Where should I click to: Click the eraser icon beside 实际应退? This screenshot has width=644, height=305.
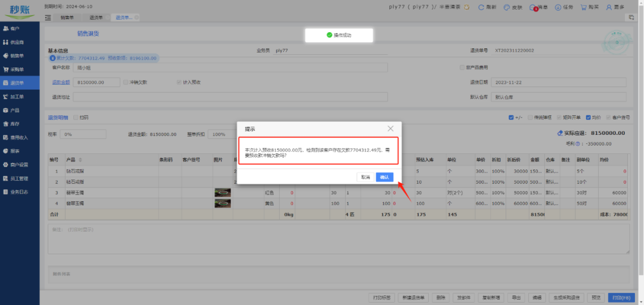[x=559, y=134]
